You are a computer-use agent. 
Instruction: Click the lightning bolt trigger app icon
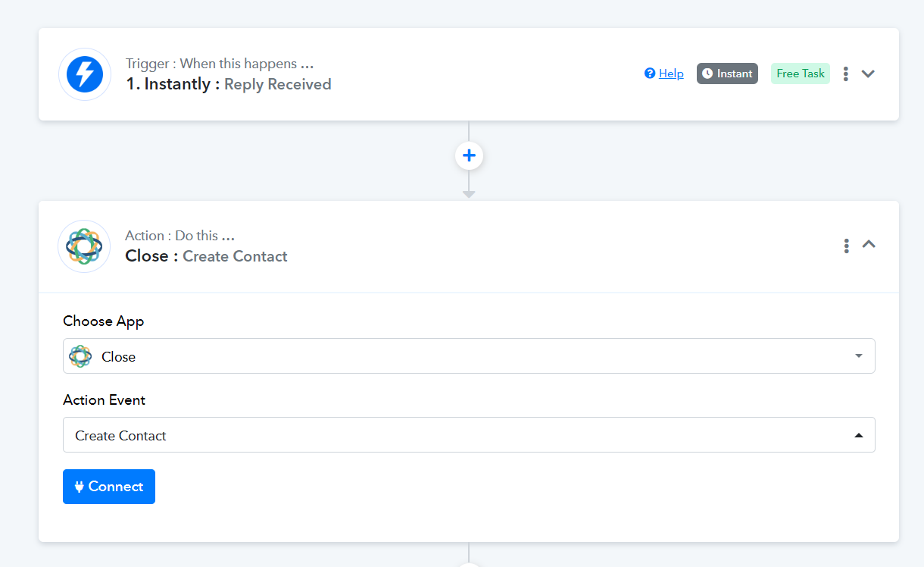tap(85, 74)
